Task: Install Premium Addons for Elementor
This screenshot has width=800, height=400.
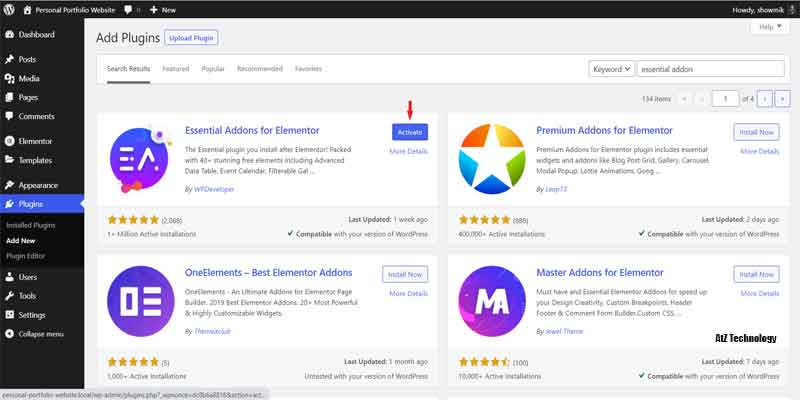Action: (757, 132)
